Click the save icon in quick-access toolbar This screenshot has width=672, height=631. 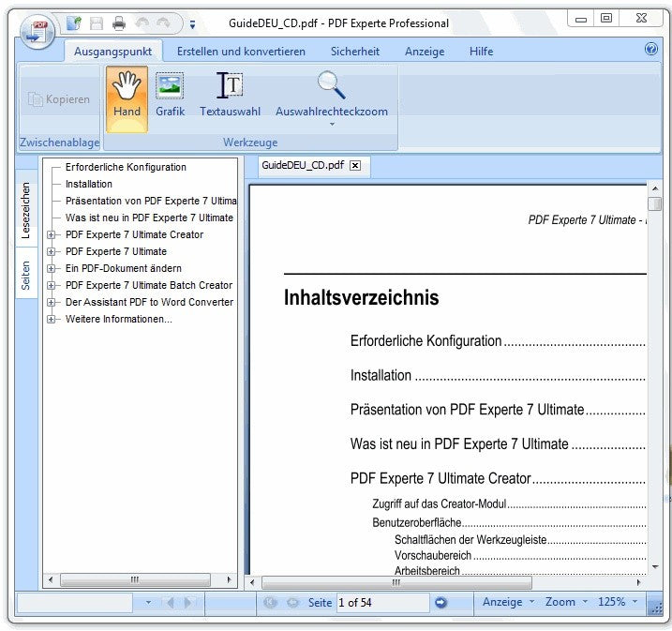click(x=97, y=23)
